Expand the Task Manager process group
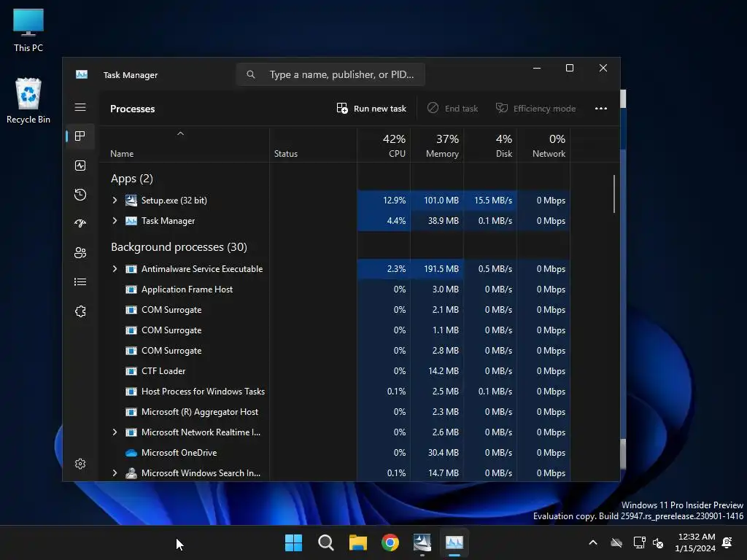Viewport: 747px width, 560px height. (115, 221)
